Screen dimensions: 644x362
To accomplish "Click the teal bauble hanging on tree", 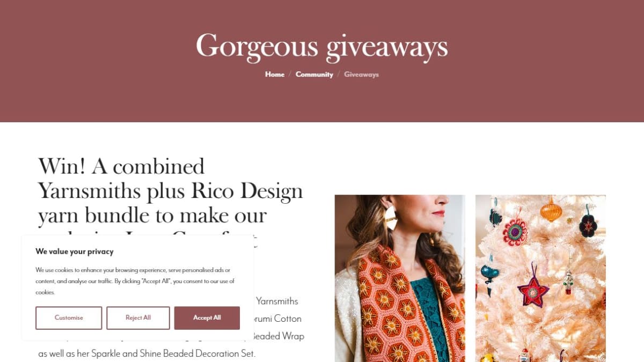I will 489,272.
